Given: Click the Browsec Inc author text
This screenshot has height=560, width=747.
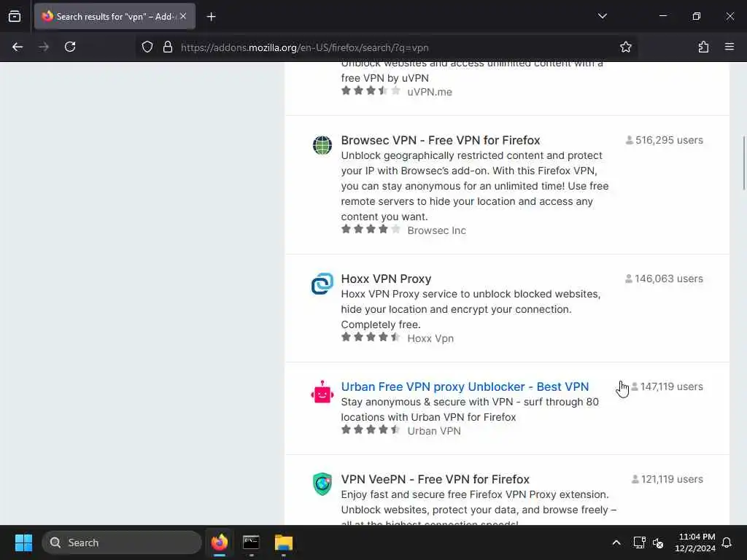Looking at the screenshot, I should click(x=436, y=230).
